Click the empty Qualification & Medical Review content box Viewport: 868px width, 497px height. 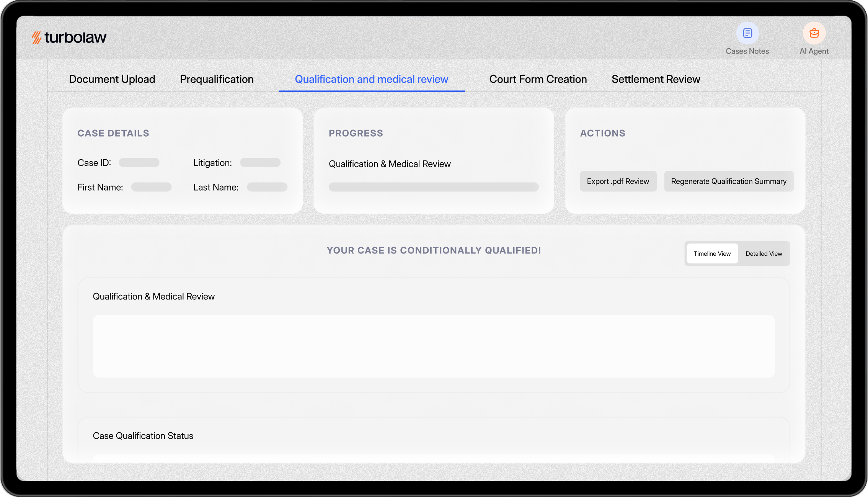(x=433, y=346)
